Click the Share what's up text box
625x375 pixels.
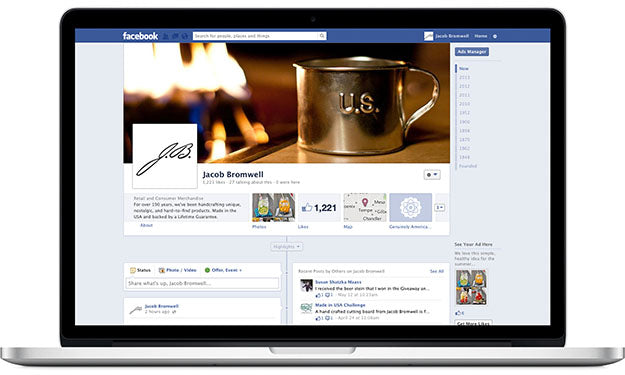point(202,283)
